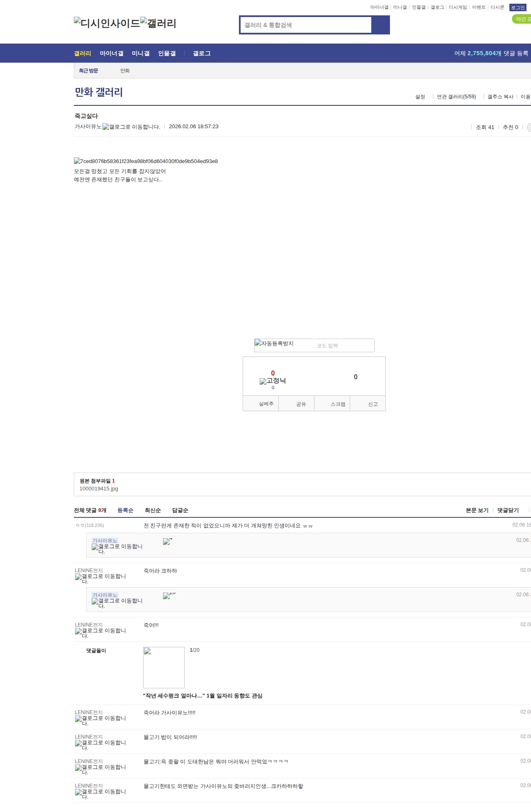Click the post author name 가사이유노 in the header
The image size is (531, 812).
(88, 127)
